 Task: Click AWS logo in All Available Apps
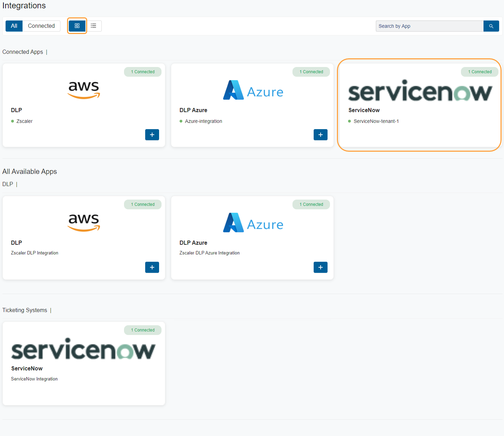pos(84,222)
